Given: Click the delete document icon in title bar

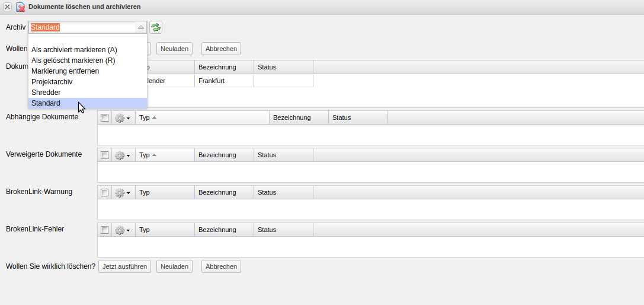Looking at the screenshot, I should (20, 7).
